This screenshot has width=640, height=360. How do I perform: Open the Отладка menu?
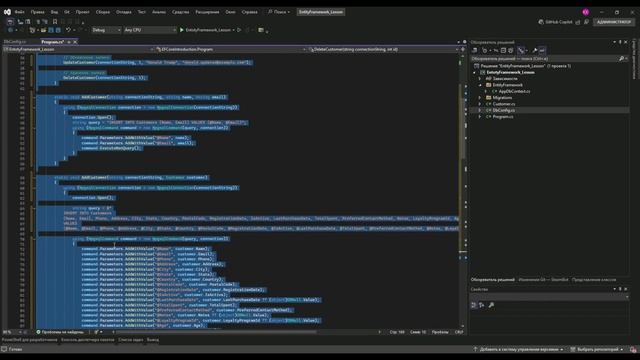pos(124,12)
